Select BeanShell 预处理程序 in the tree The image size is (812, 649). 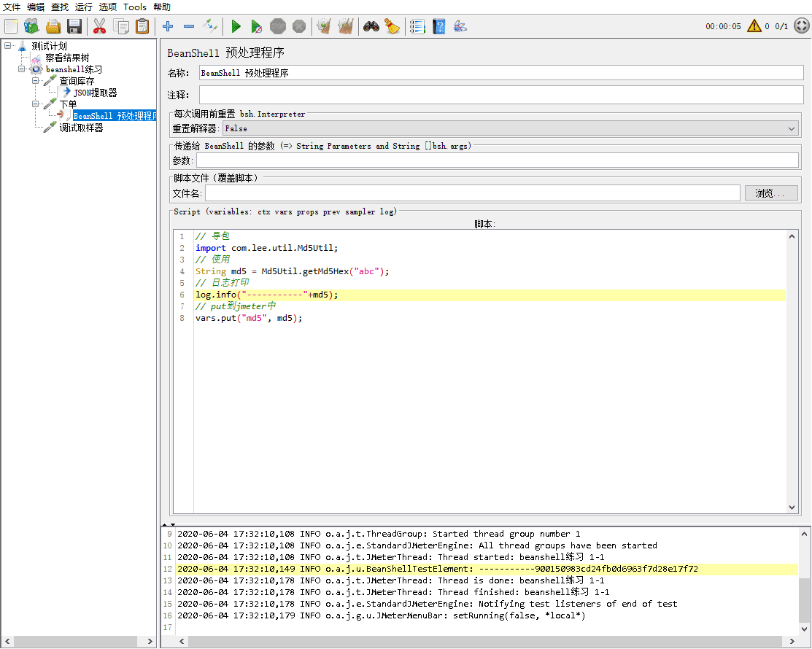coord(115,116)
